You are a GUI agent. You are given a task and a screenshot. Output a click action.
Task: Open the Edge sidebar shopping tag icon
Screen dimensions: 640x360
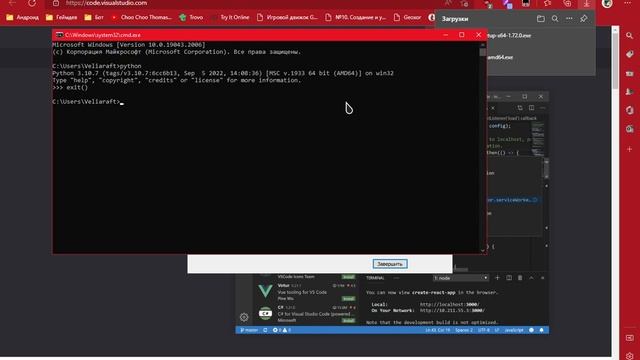(629, 54)
